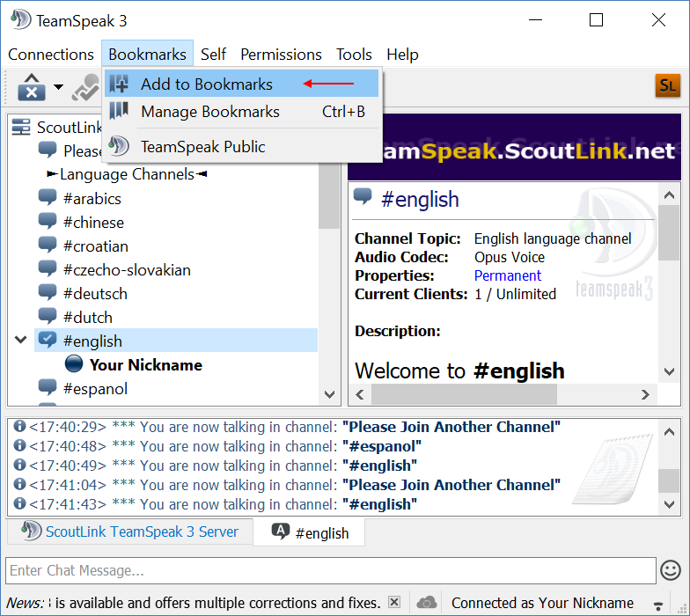Viewport: 690px width, 616px height.
Task: Click the #chinese channel bubble icon
Action: tap(48, 222)
